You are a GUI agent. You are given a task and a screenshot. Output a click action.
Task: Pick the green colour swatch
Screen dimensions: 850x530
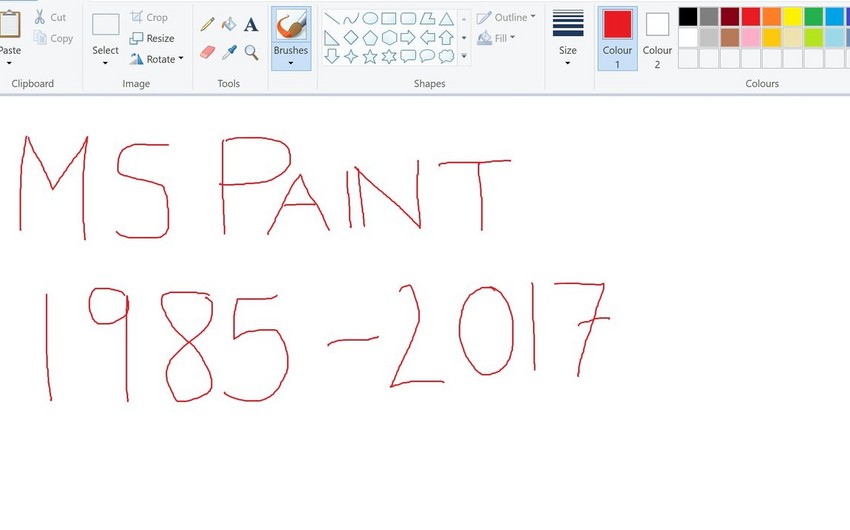point(814,17)
